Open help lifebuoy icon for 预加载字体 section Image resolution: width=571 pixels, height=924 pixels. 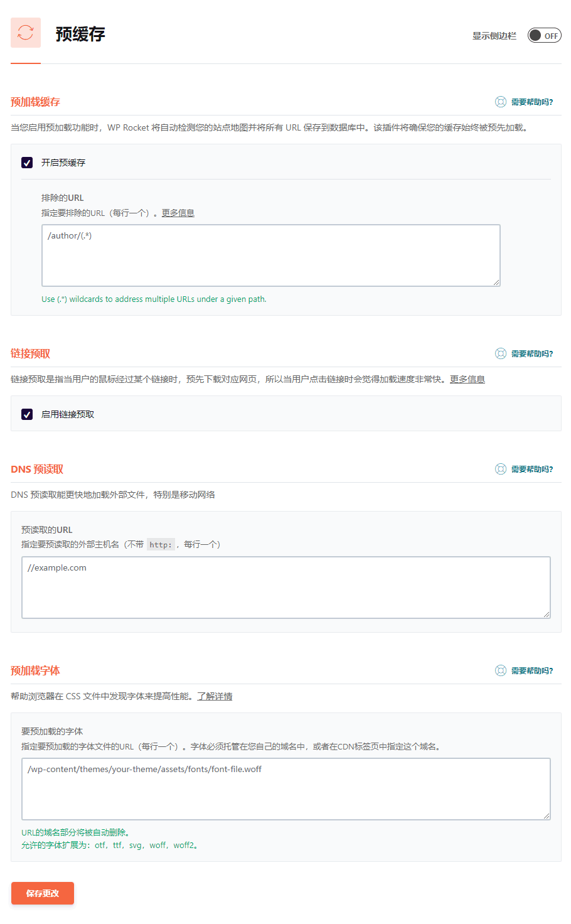[x=501, y=670]
